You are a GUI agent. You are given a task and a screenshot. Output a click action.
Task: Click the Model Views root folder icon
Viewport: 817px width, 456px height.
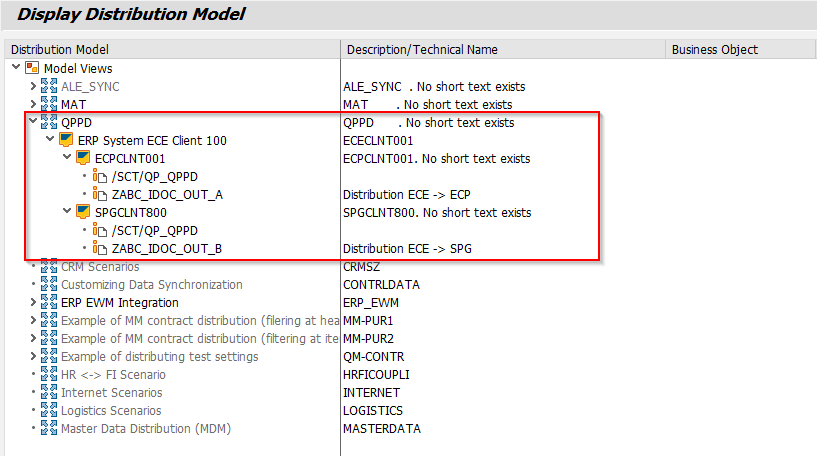[x=32, y=68]
